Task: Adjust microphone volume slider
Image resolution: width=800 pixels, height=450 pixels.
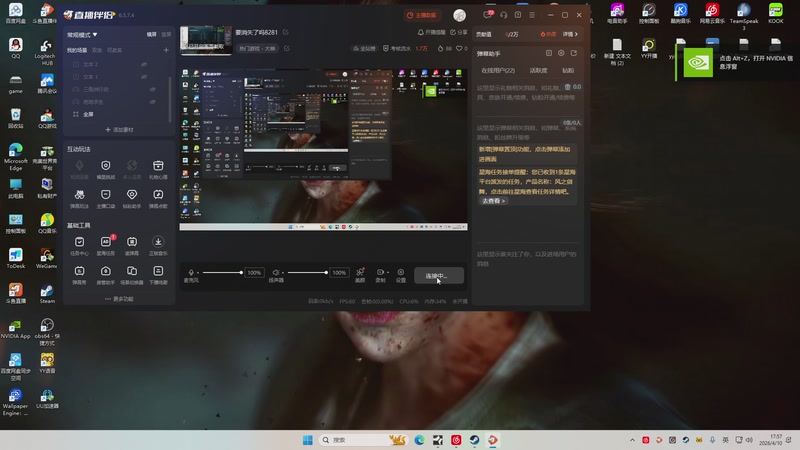Action: coord(222,272)
